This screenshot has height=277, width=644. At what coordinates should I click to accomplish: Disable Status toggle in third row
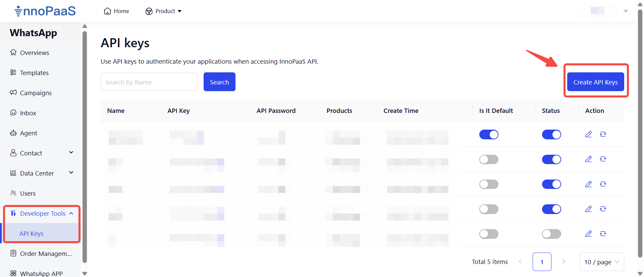tap(551, 184)
